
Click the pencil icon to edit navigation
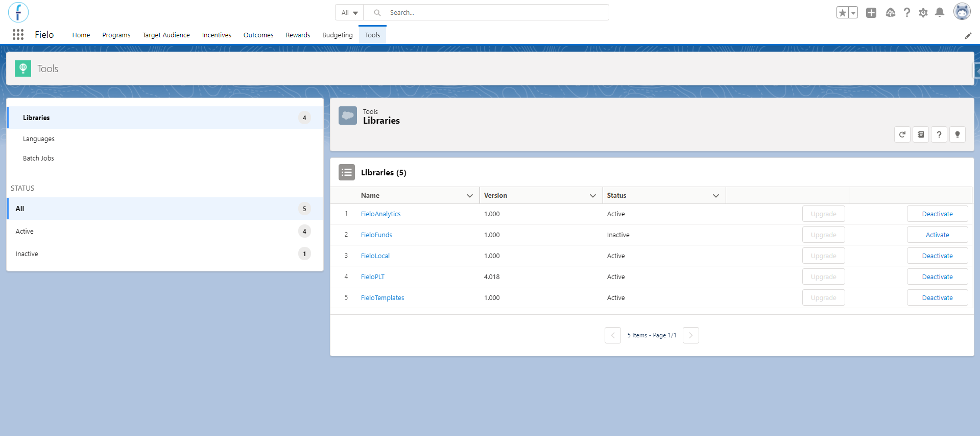click(x=968, y=35)
